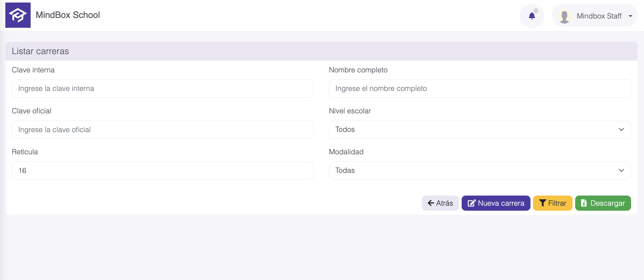Click into the Nombre completo field
This screenshot has width=644, height=280.
point(480,89)
